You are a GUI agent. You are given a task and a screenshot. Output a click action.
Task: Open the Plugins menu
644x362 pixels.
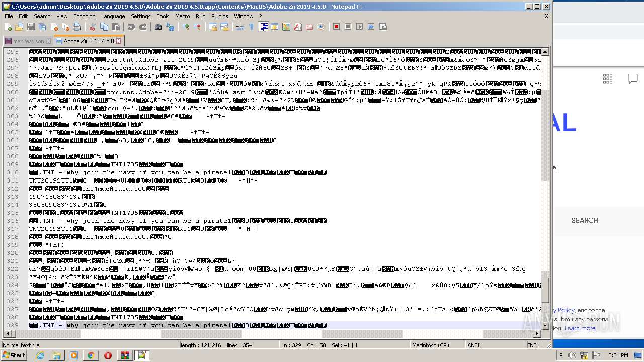[x=219, y=16]
